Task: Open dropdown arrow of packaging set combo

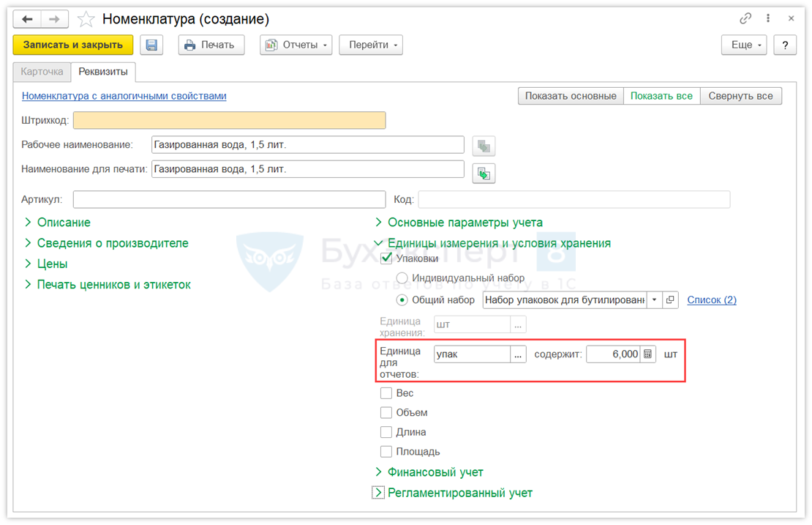Action: point(655,299)
